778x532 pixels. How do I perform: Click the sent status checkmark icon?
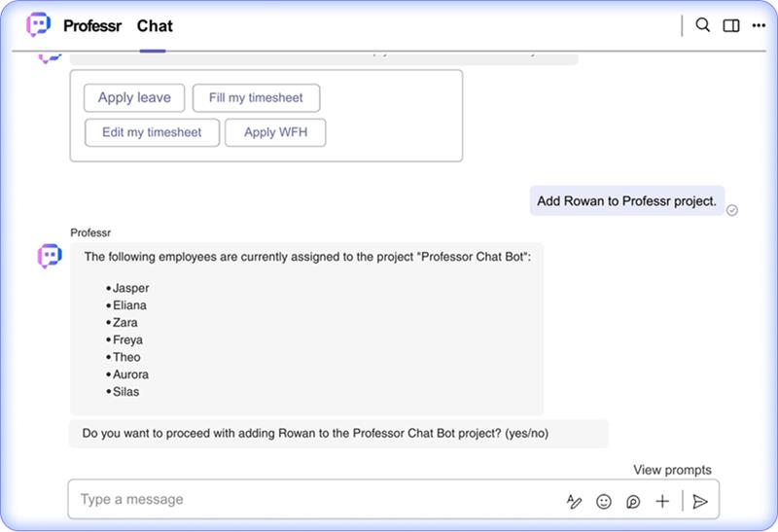click(732, 210)
